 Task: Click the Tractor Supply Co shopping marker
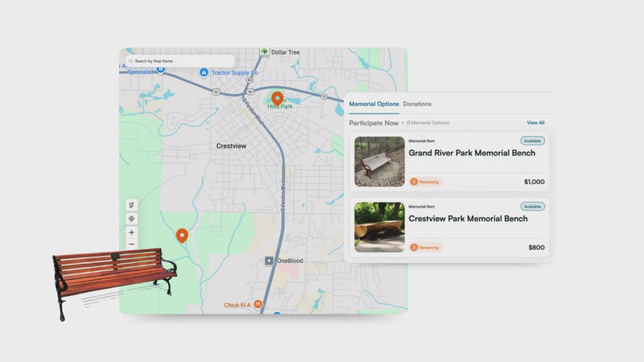tap(204, 72)
